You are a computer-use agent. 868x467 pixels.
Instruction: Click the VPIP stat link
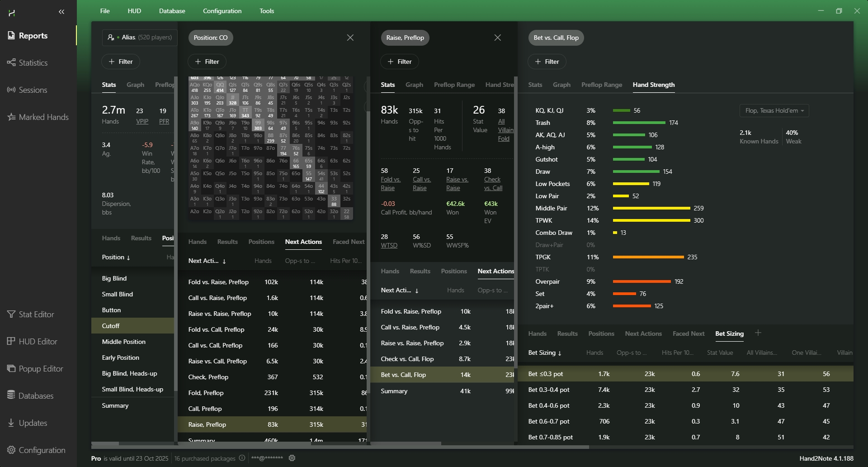[x=142, y=121]
